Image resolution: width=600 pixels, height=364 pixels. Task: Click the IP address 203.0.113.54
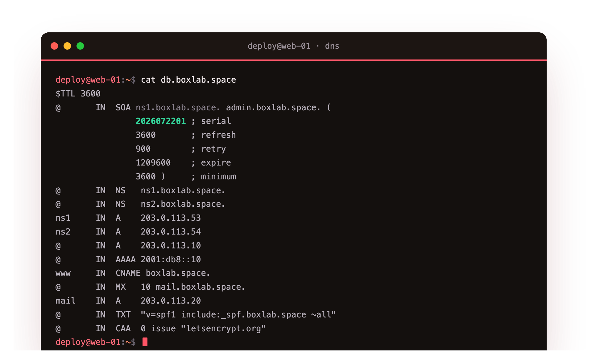coord(171,232)
